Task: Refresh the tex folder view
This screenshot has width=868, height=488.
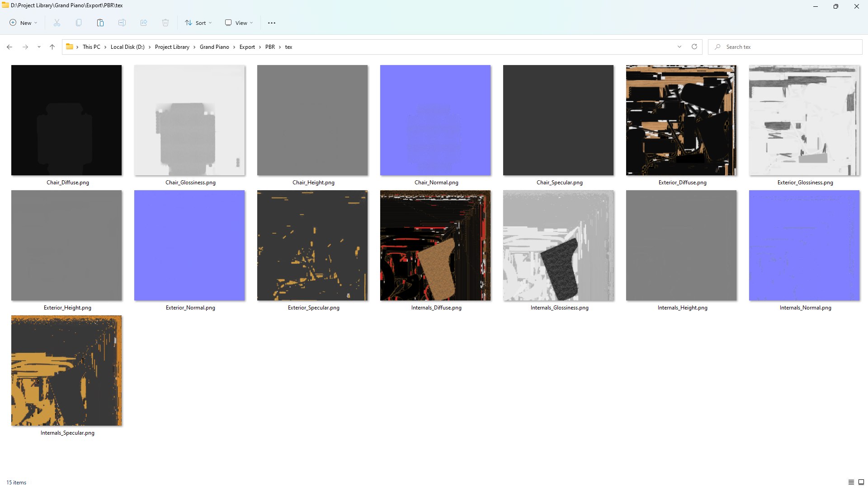Action: coord(694,47)
